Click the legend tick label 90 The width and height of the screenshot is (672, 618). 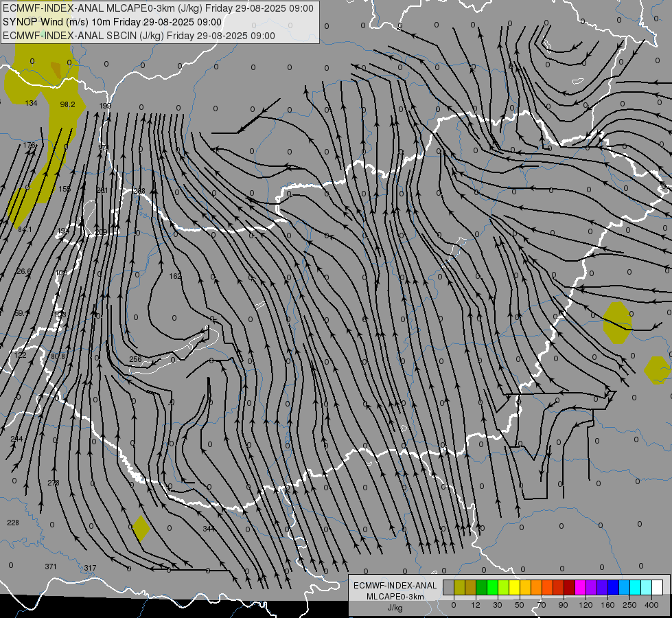tap(563, 605)
